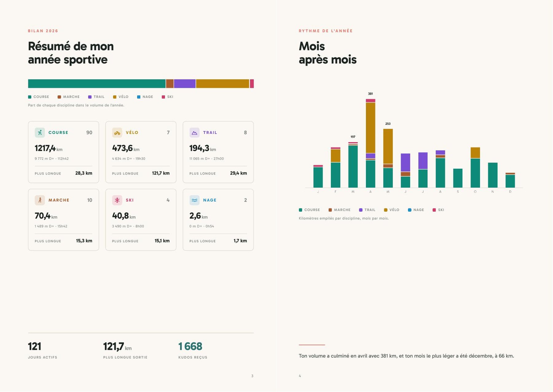Screen dimensions: 553x392
Task: Click the 473,6 km Vélo distance
Action: click(126, 148)
